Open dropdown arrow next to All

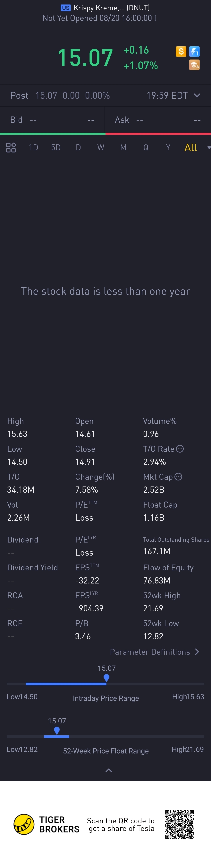click(x=209, y=148)
